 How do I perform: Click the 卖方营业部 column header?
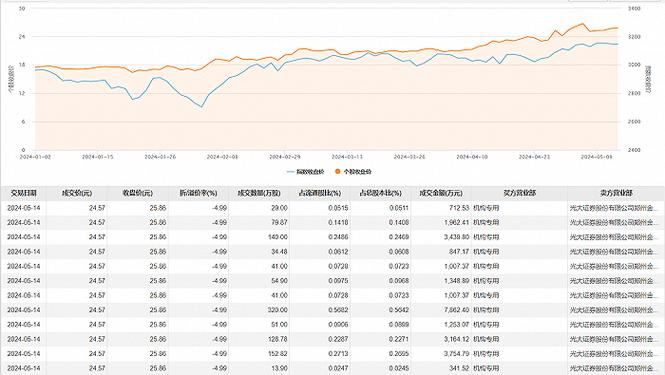(x=616, y=193)
